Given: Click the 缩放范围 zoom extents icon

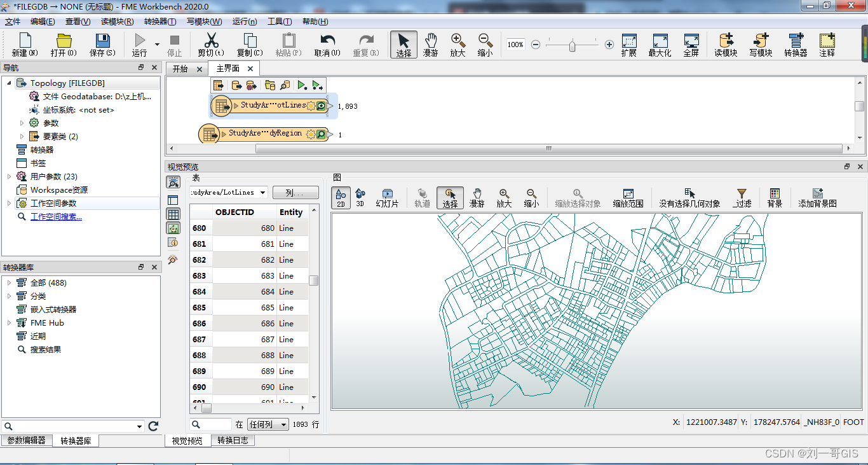Looking at the screenshot, I should [628, 193].
